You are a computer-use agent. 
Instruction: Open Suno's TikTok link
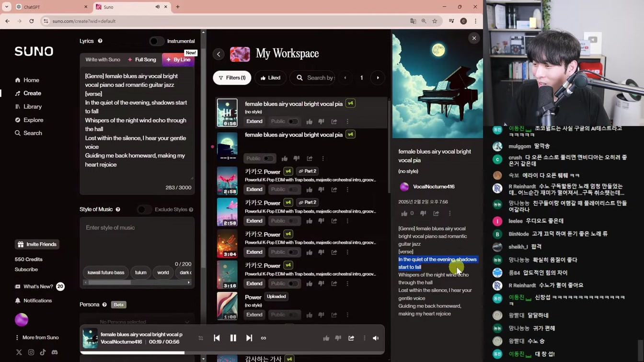pyautogui.click(x=43, y=352)
